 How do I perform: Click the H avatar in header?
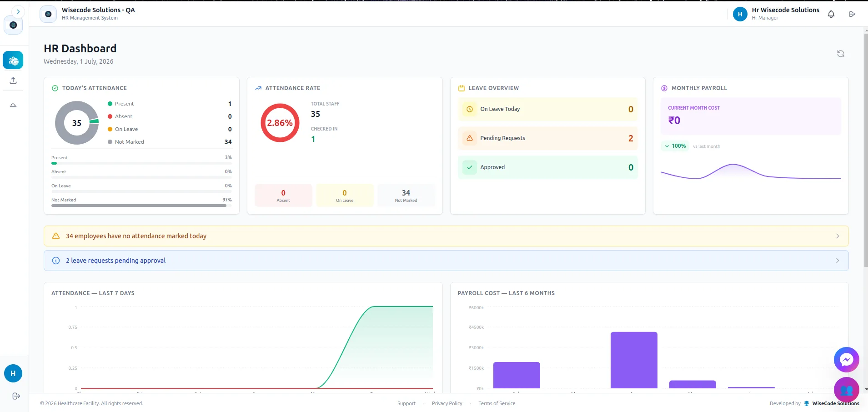(x=740, y=14)
